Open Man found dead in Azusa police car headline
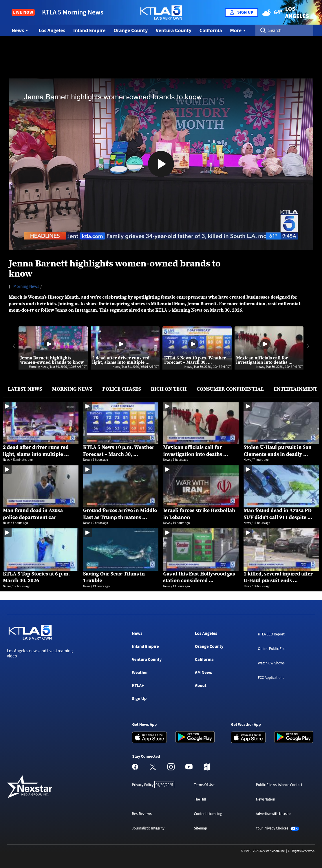This screenshot has height=868, width=322. [33, 514]
